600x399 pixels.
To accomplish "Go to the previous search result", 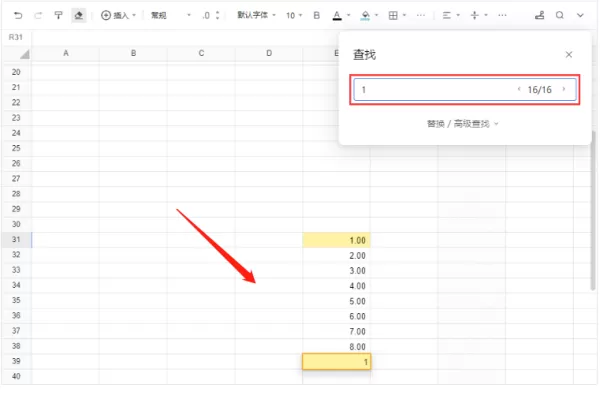I will coord(519,89).
